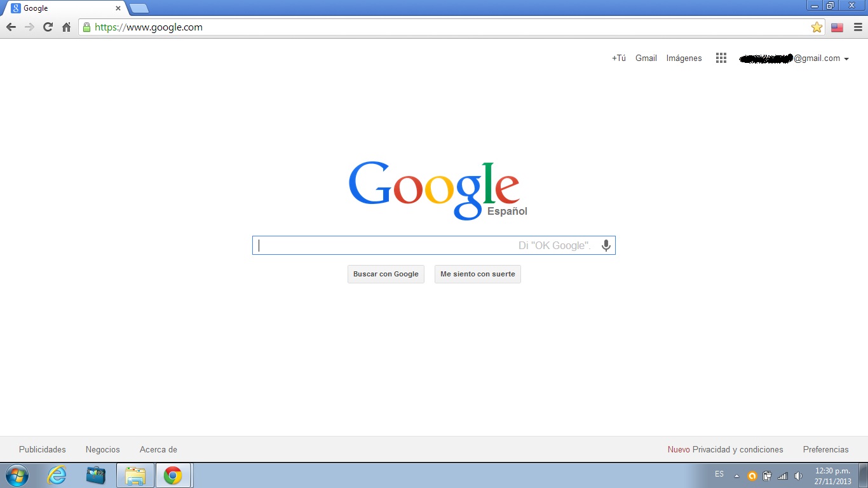Click the US flag extension icon
This screenshot has width=868, height=488.
coord(837,27)
